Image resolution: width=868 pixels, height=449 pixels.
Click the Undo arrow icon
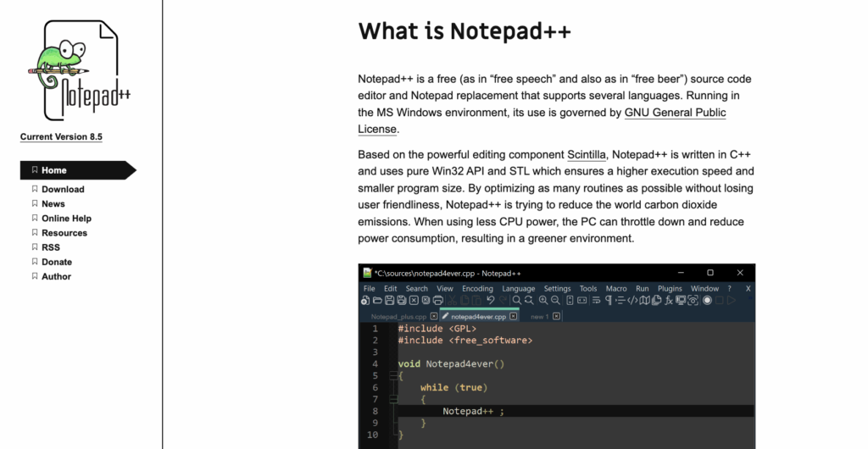(x=490, y=300)
